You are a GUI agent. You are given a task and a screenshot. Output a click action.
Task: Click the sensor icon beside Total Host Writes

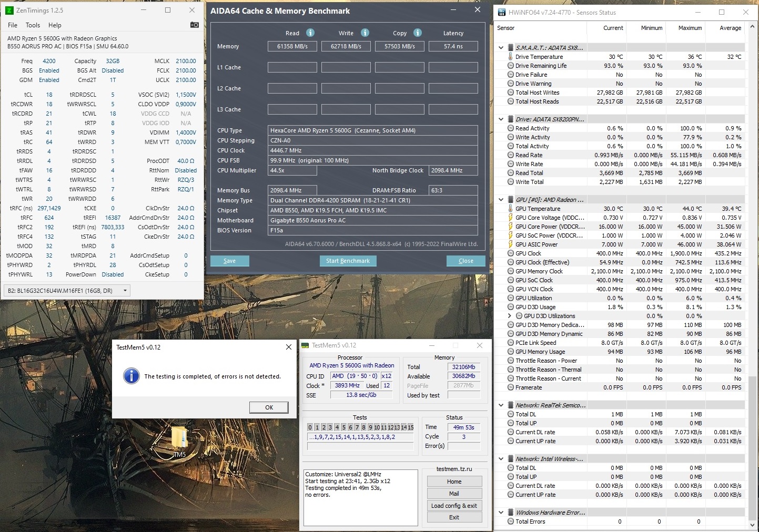click(510, 93)
